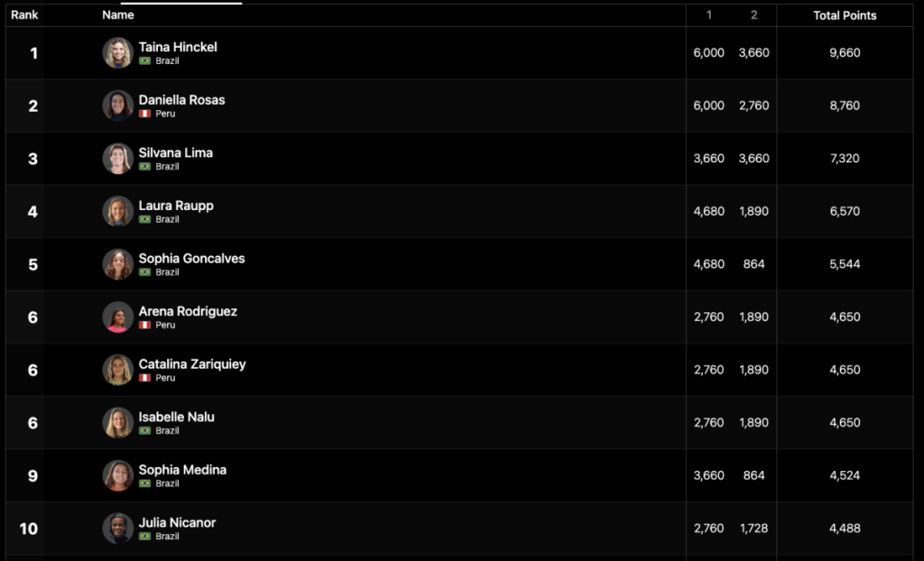
Task: Click the Name column header
Action: click(118, 14)
